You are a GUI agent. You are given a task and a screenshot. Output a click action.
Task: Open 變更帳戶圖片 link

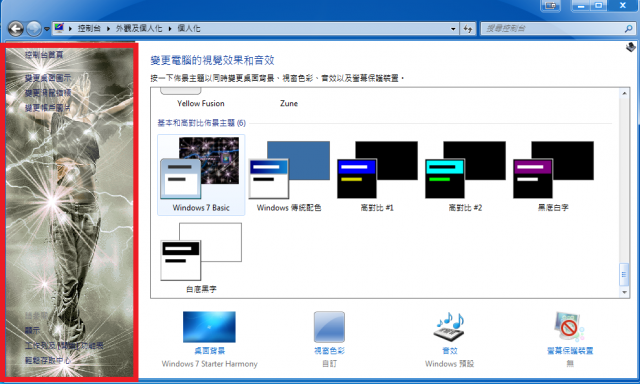pos(48,108)
